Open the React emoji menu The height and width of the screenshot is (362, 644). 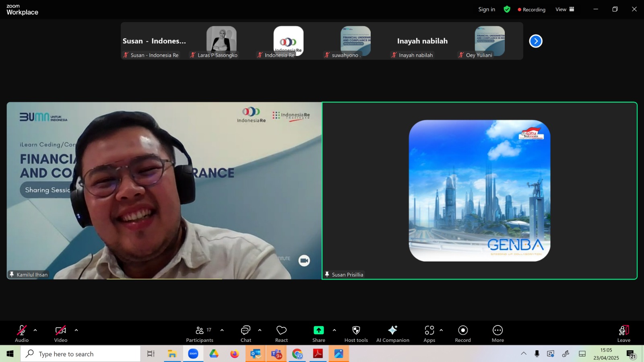281,334
